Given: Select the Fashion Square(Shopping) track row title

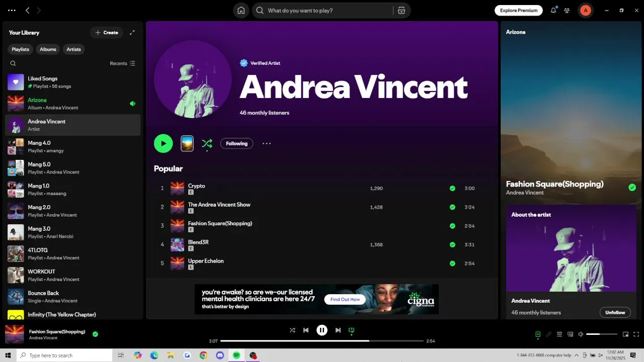Looking at the screenshot, I should (220, 223).
